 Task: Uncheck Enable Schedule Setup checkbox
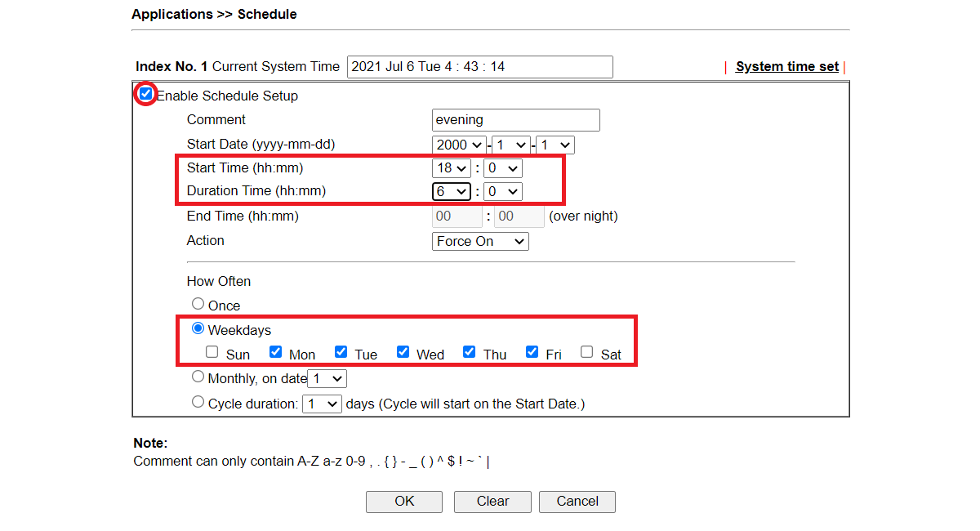(146, 94)
